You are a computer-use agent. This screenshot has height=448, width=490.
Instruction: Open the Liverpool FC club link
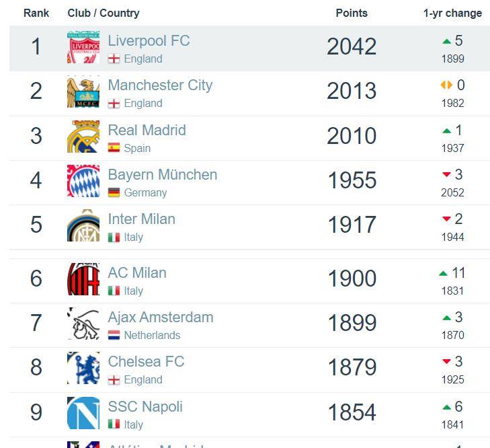(x=149, y=40)
